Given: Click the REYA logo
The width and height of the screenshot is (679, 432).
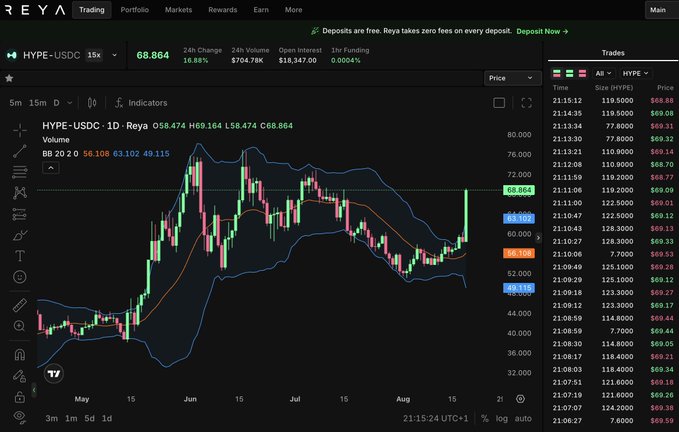Looking at the screenshot, I should pyautogui.click(x=33, y=10).
